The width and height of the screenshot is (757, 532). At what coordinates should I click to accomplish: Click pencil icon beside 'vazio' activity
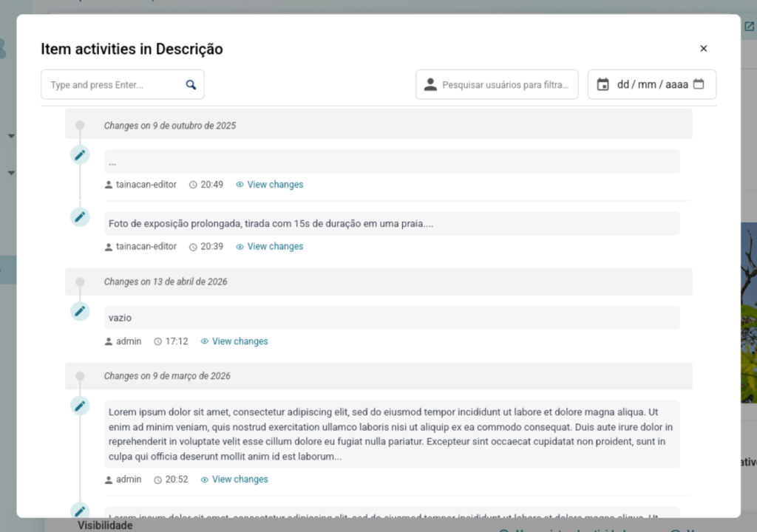pyautogui.click(x=80, y=311)
